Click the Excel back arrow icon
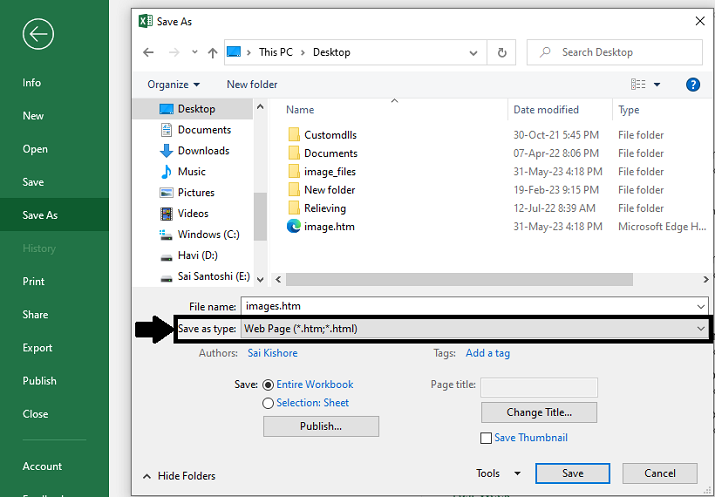 (x=38, y=34)
